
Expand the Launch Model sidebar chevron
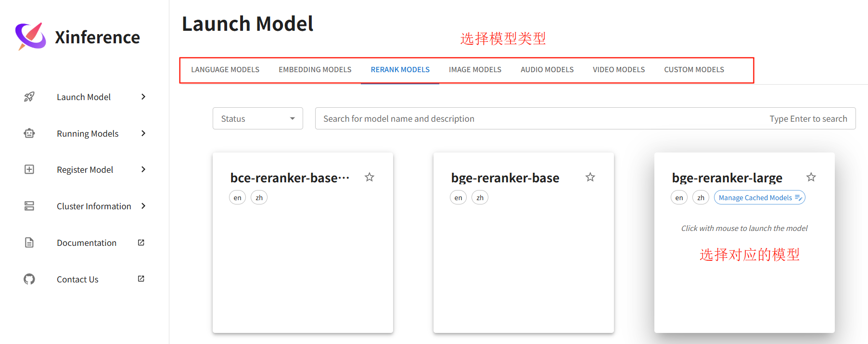[x=143, y=97]
